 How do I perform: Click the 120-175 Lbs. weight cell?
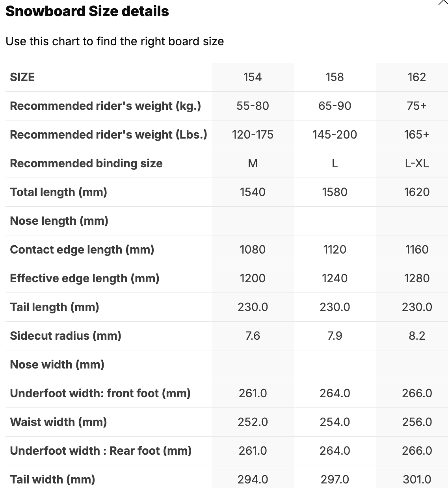click(253, 135)
